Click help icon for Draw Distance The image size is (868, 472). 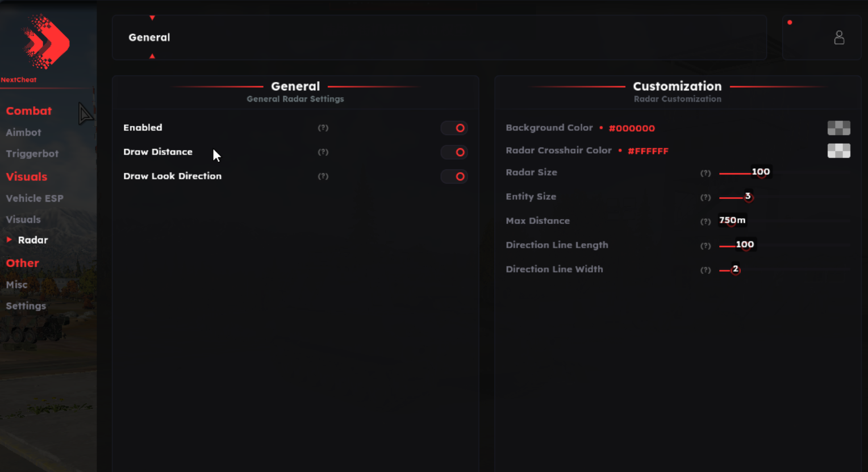pyautogui.click(x=323, y=152)
